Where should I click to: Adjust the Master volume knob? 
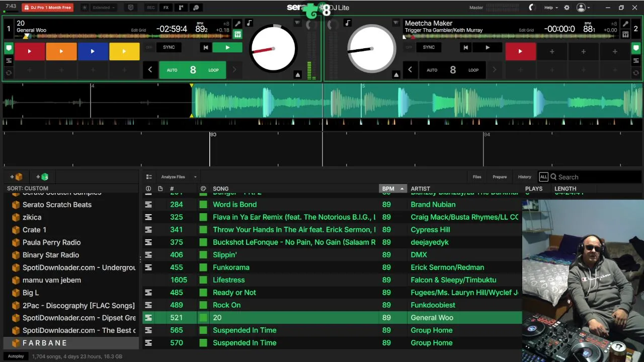532,8
